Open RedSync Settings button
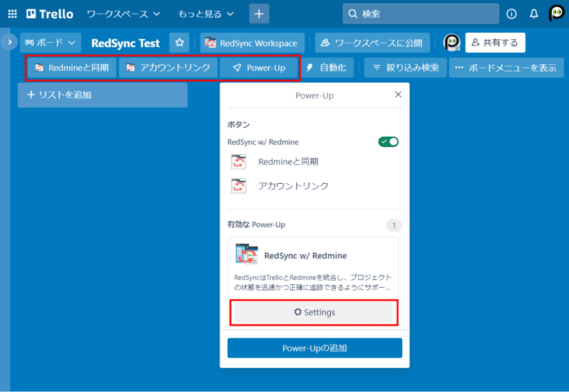 tap(314, 313)
